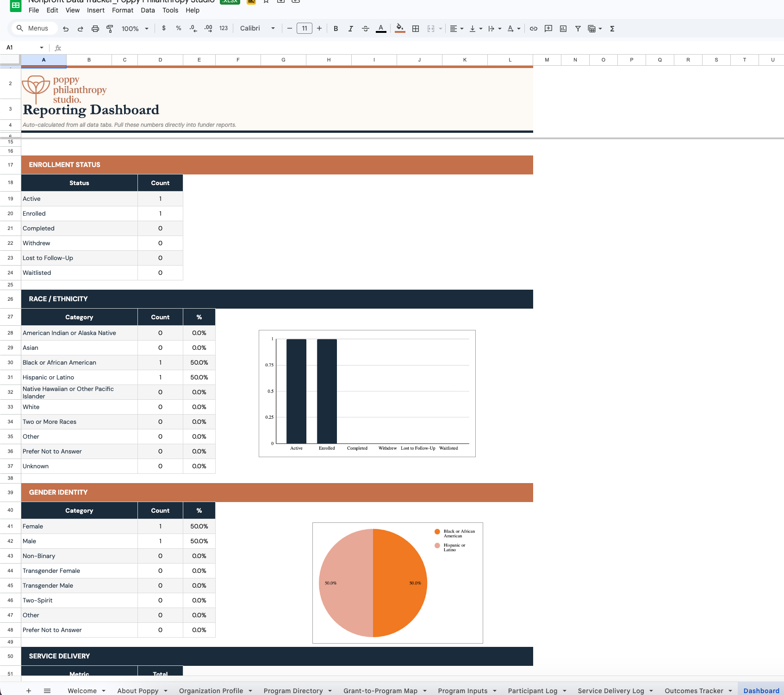Add a new sheet with plus button
Screen dimensions: 784x695
point(29,690)
